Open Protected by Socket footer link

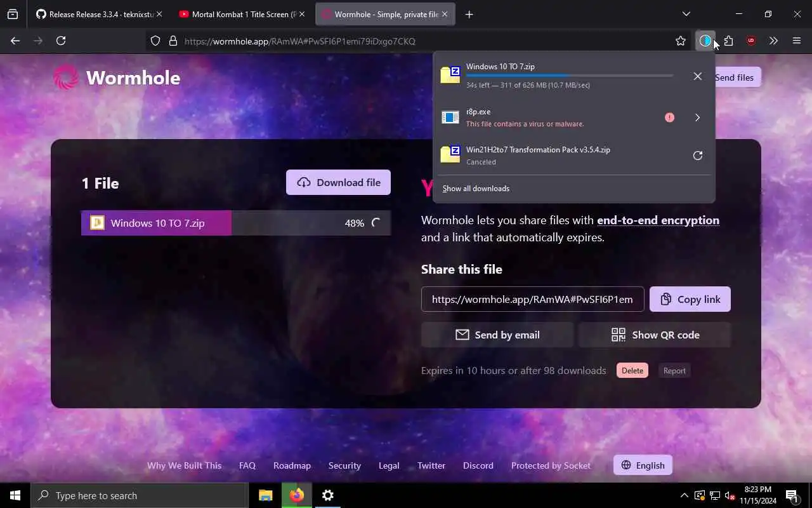pyautogui.click(x=551, y=465)
